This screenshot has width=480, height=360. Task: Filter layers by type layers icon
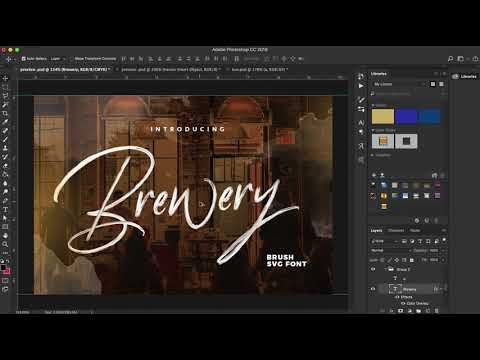(x=420, y=241)
